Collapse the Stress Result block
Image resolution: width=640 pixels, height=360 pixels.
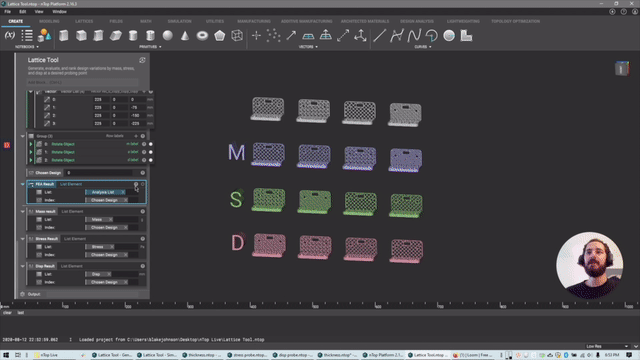[x=22, y=239]
